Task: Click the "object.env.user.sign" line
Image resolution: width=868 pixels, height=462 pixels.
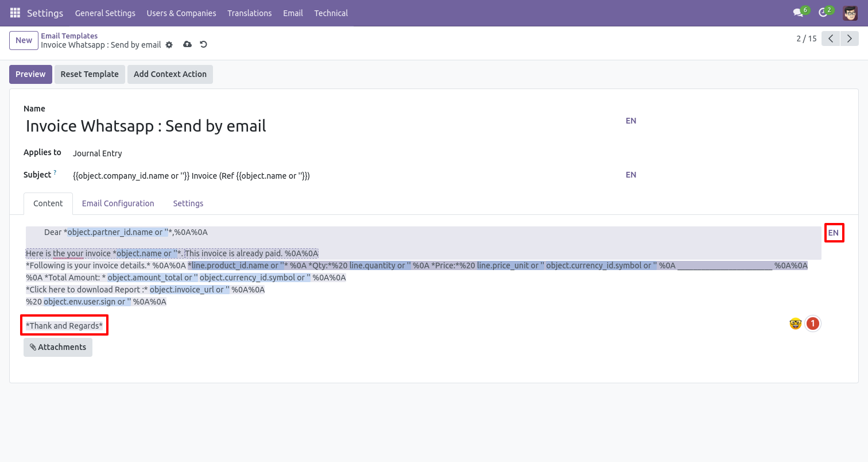Action: point(96,302)
